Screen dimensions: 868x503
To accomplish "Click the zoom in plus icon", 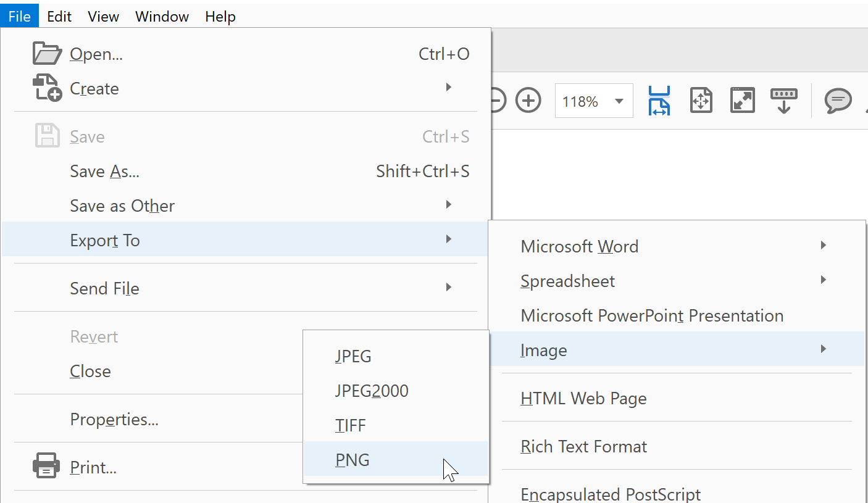I will point(528,101).
